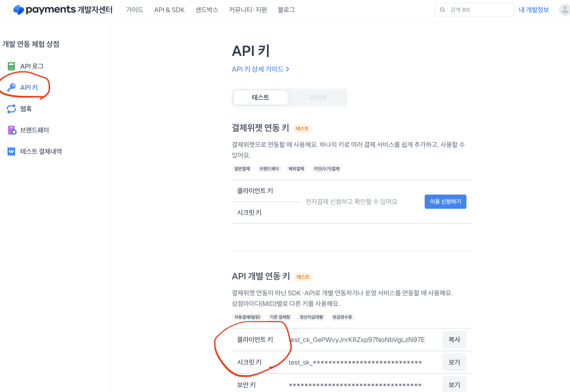Click the 웹훅 sync arrows icon
The width and height of the screenshot is (570, 392).
(11, 109)
